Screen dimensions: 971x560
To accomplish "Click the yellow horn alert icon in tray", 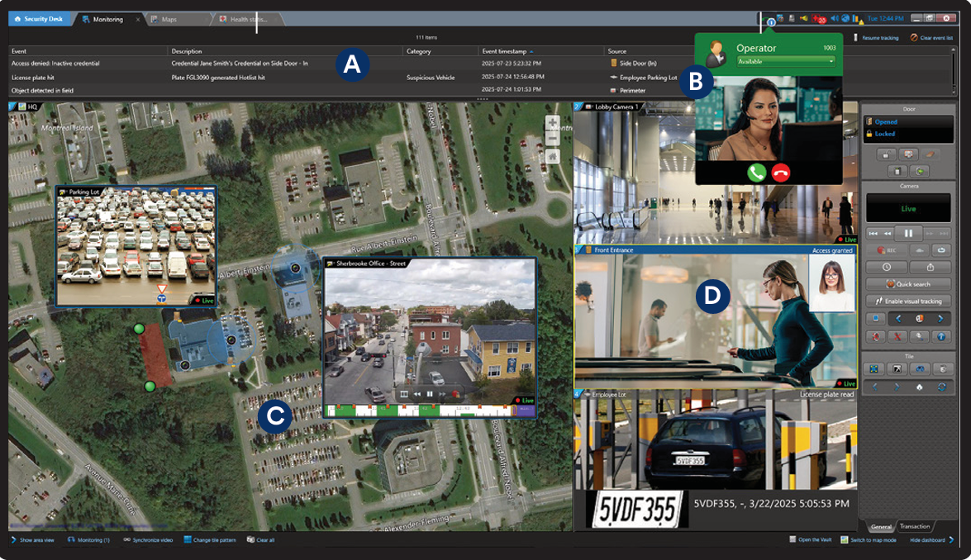I will [803, 18].
